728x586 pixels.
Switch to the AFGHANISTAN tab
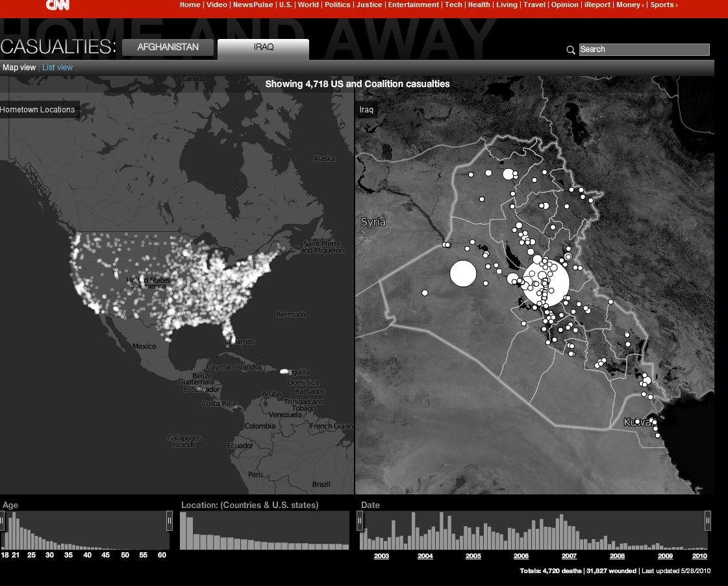168,47
